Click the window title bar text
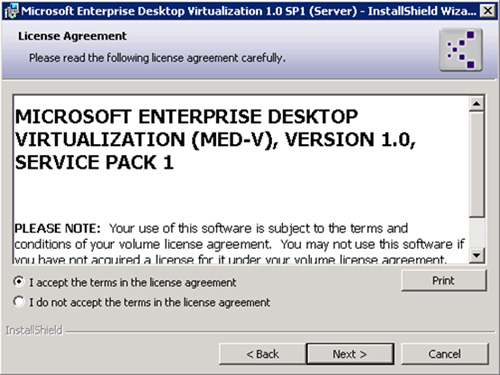 point(249,11)
